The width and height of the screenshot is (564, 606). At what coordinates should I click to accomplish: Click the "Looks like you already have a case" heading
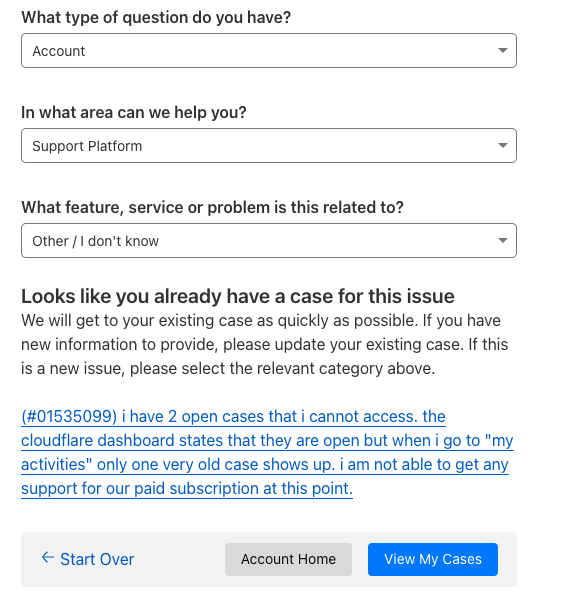tap(238, 296)
